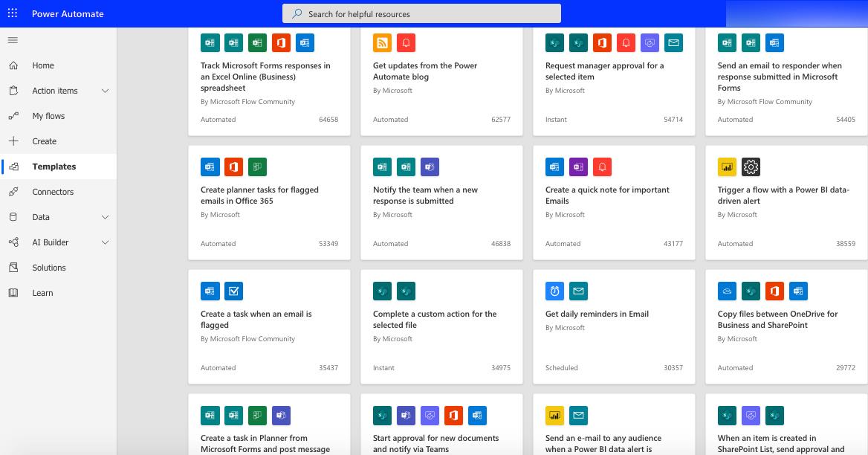
Task: Click the Learn book icon
Action: (x=14, y=293)
